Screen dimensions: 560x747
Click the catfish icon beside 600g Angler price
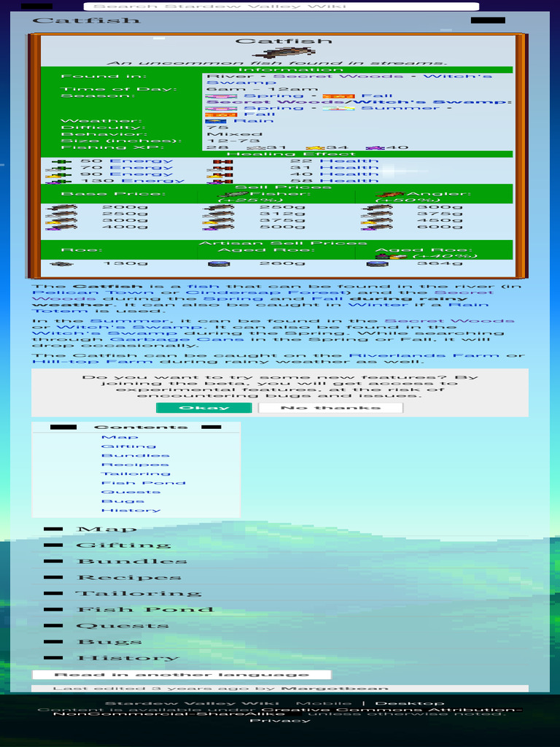point(377,228)
